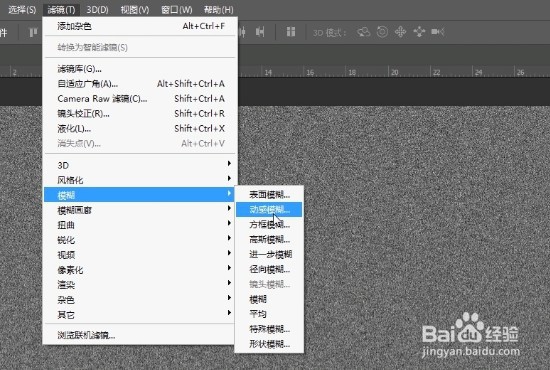Open the 视图(V) menu

(x=135, y=9)
